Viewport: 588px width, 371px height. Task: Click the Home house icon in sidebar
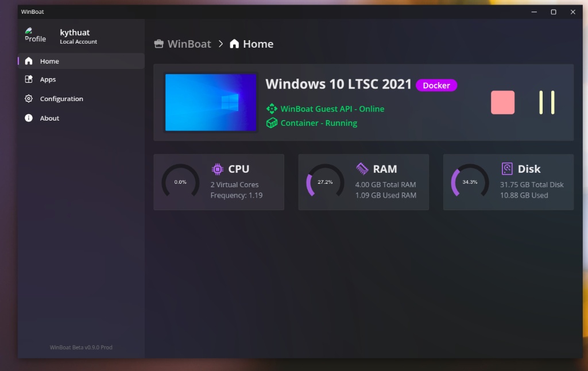(29, 61)
